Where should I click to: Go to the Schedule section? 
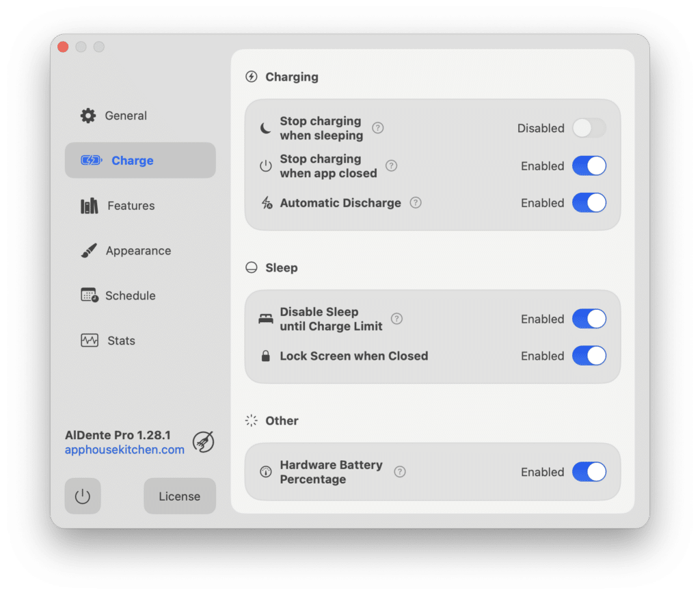[130, 296]
